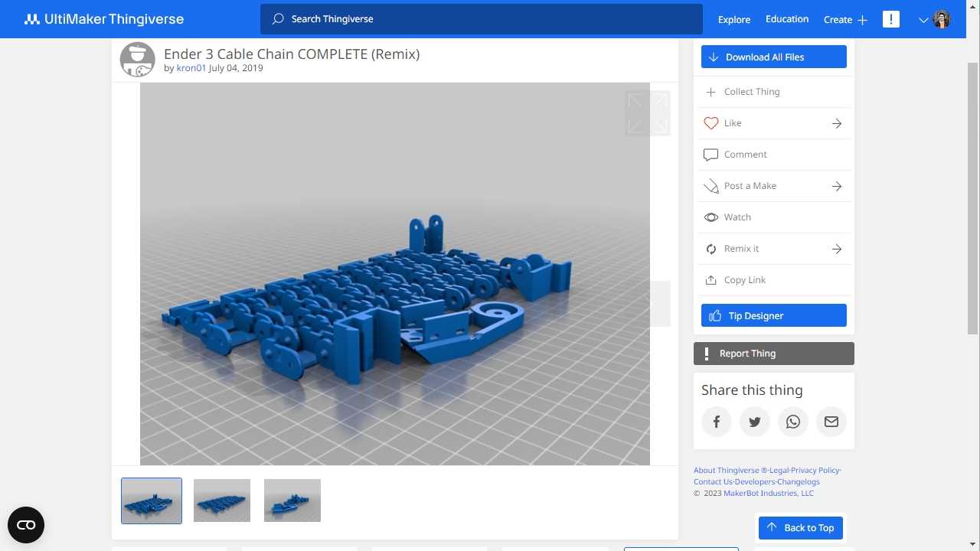The image size is (980, 551).
Task: Expand the Post a Make arrow
Action: coord(837,186)
